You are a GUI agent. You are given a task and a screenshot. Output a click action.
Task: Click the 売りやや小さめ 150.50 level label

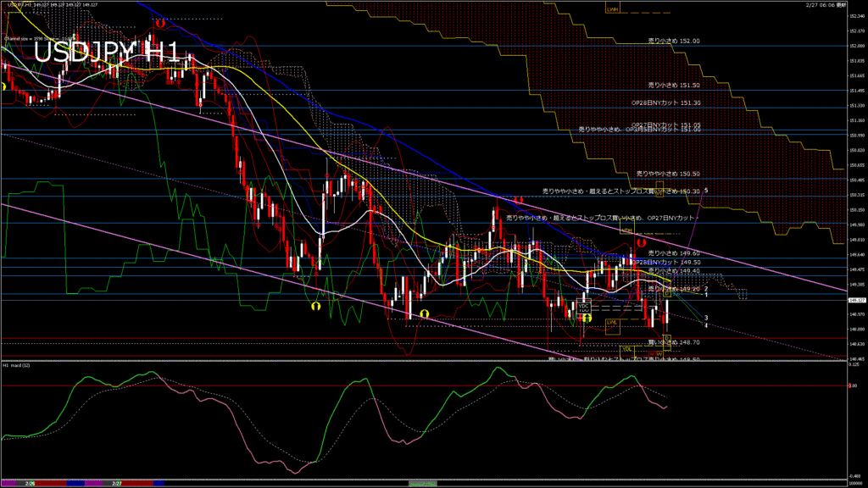coord(668,174)
